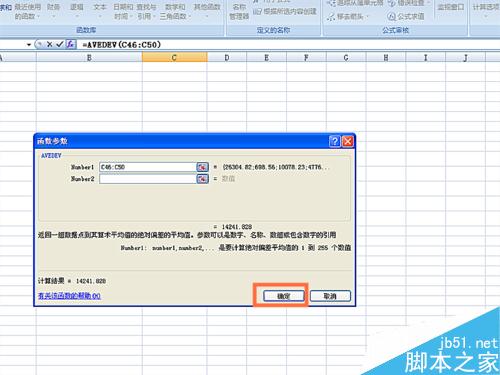Screen dimensions: 500x375
Task: Select the column E header
Action: click(266, 58)
